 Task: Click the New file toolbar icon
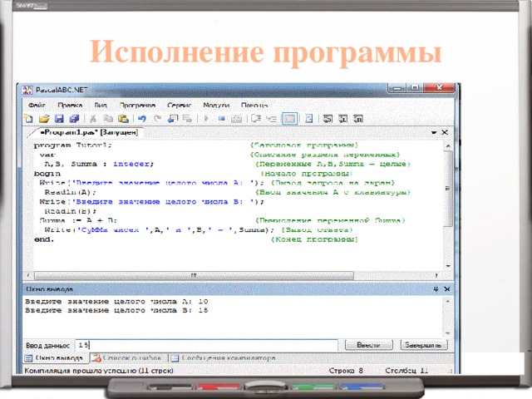tap(28, 119)
